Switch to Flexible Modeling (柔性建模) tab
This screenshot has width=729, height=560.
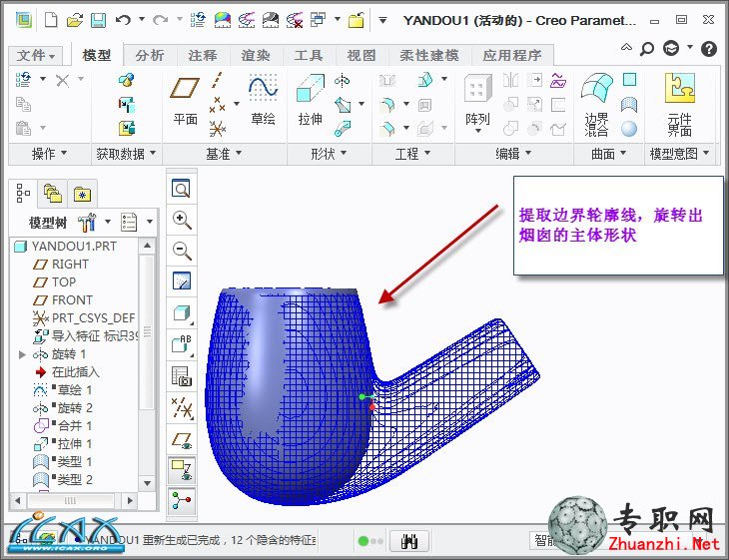429,55
